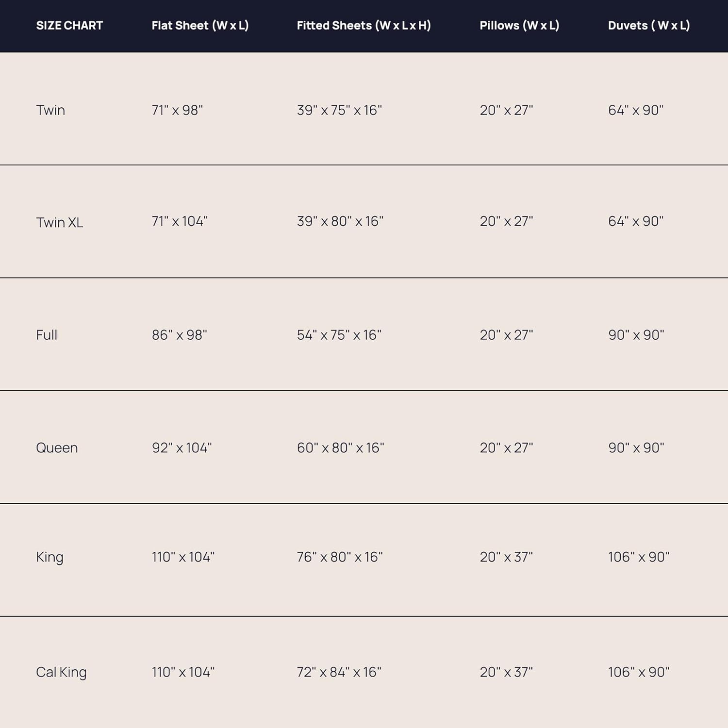This screenshot has height=728, width=728.
Task: Select Twin flat sheet size 71" x 98"
Action: 177,110
